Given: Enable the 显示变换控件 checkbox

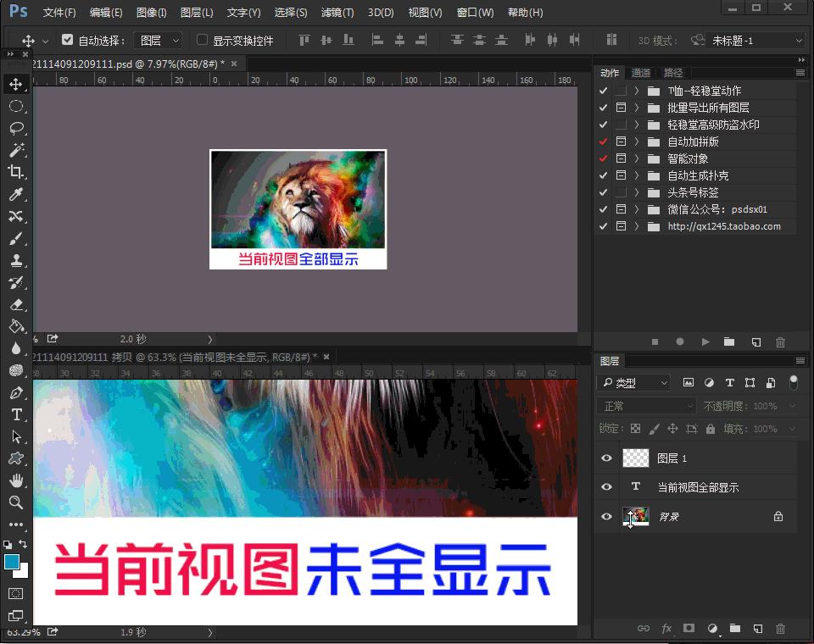Looking at the screenshot, I should [x=201, y=39].
